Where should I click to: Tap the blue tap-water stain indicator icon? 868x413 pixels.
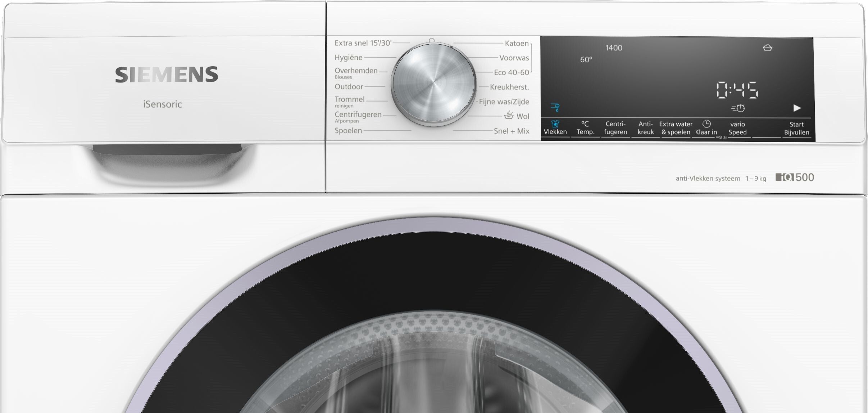(x=555, y=107)
